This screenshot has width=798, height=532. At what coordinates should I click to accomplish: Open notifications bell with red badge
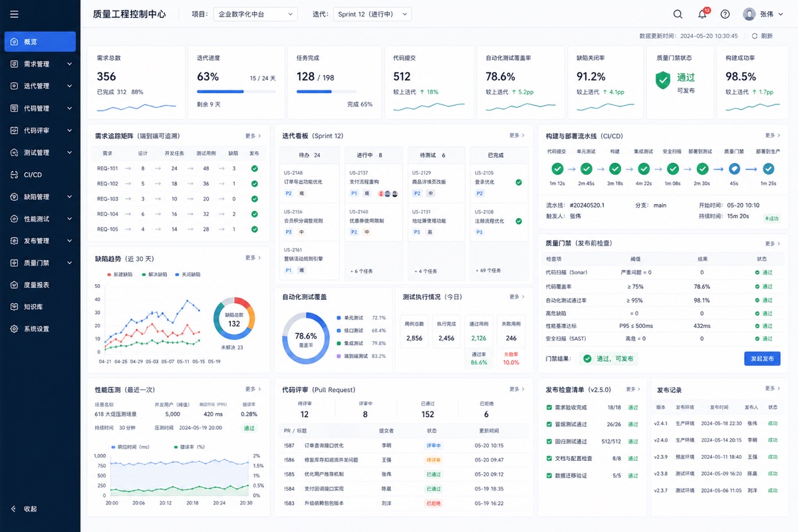pos(702,14)
